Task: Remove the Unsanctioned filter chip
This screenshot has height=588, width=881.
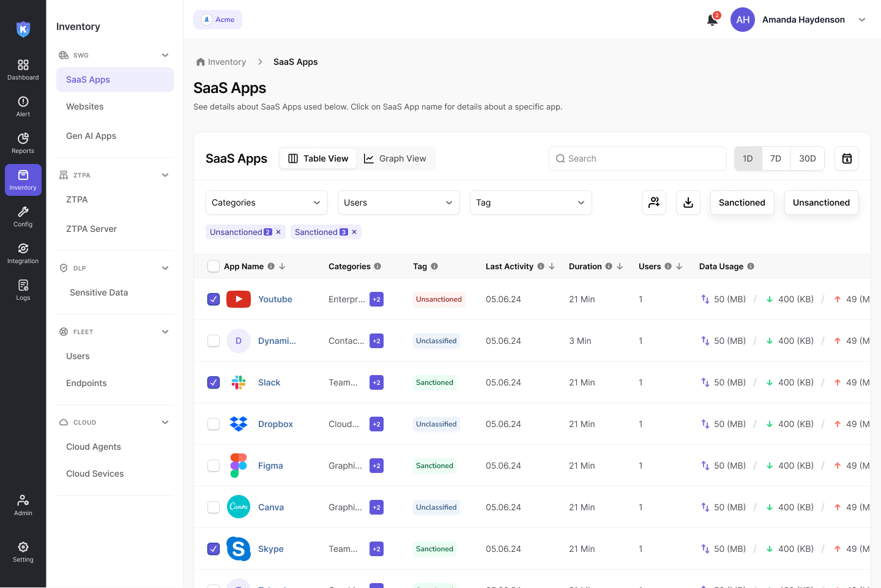Action: [278, 232]
